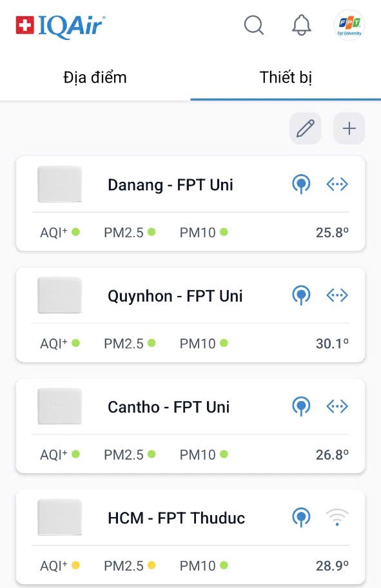
Task: Tap Cantho ethernet connection icon
Action: [x=337, y=406]
